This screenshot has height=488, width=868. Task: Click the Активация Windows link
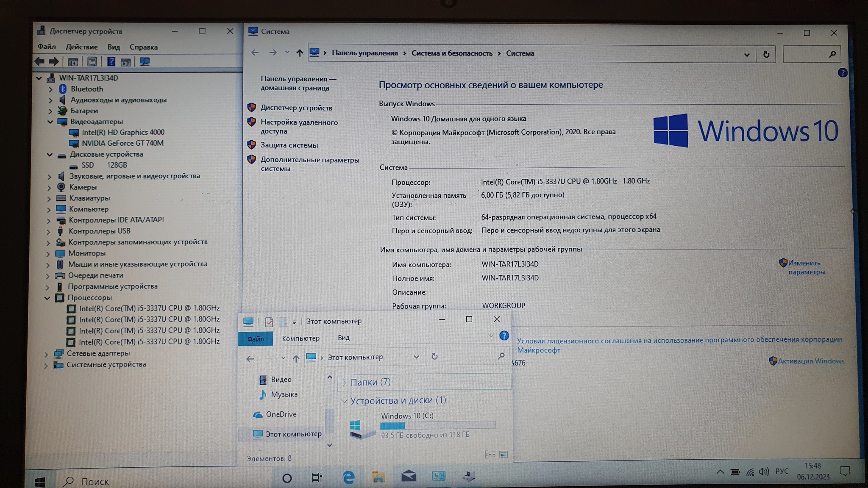click(811, 361)
